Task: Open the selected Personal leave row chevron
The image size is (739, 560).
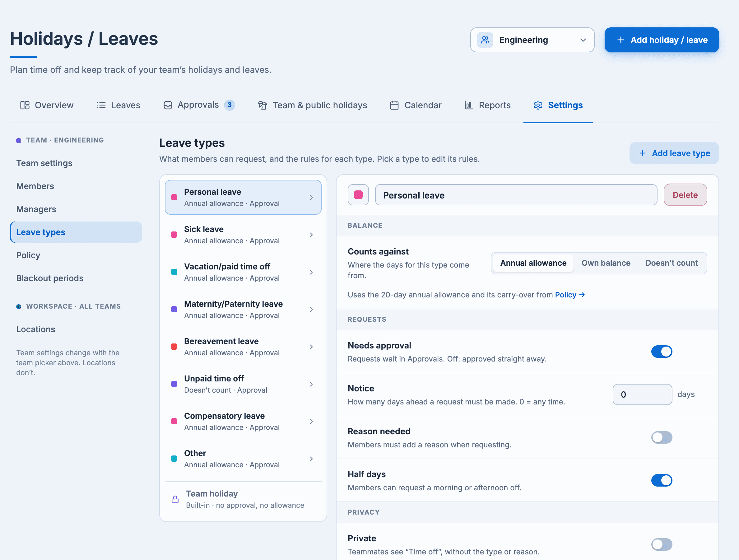Action: pos(311,198)
